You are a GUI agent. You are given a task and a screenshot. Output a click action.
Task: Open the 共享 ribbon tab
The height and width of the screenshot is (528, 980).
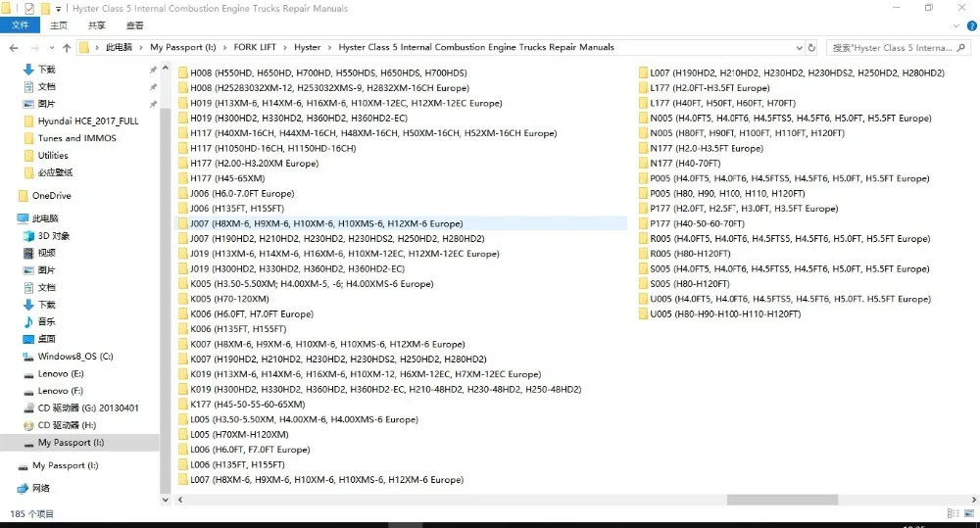97,25
